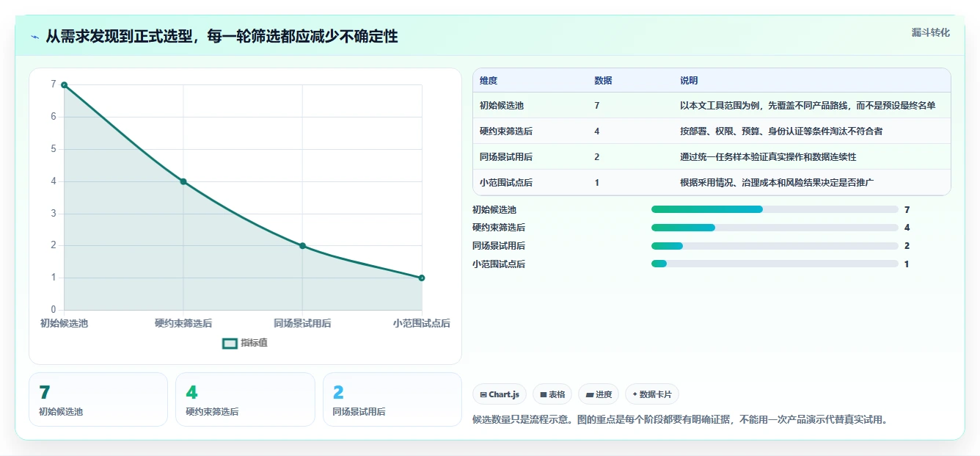Screen dimensions: 980x456
Task: Click the 同场景试用后 progress list label
Action: click(499, 246)
